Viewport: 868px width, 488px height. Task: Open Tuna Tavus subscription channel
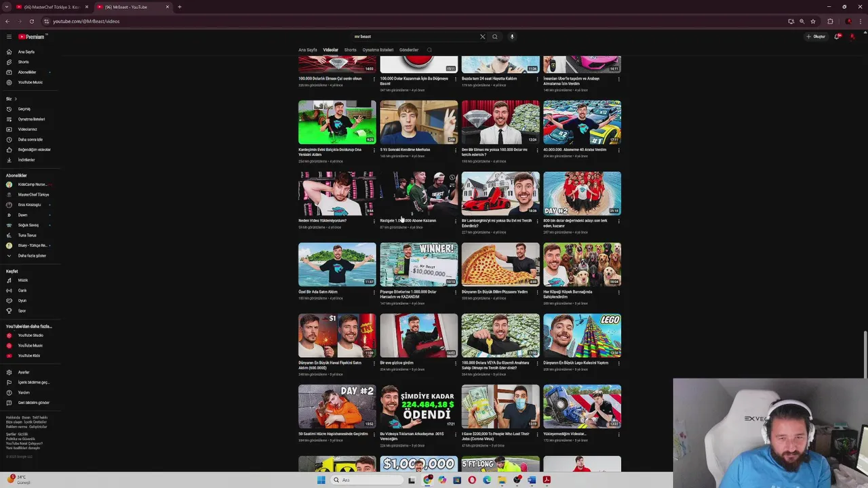click(x=27, y=235)
